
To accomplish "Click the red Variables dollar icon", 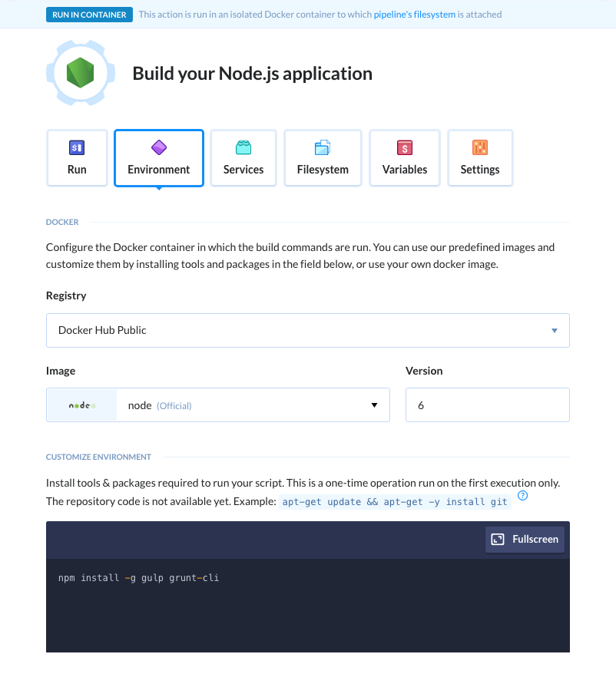I will pos(405,147).
